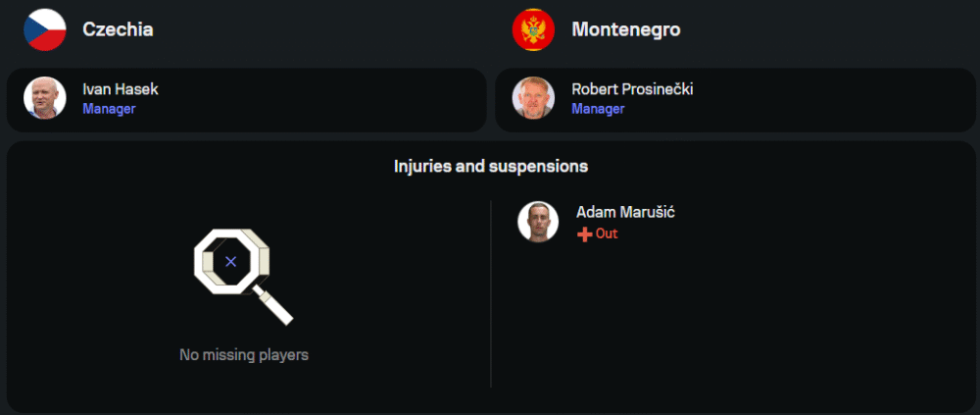Viewport: 980px width, 415px height.
Task: Open Ivan Hasek's profile photo
Action: coord(45,98)
